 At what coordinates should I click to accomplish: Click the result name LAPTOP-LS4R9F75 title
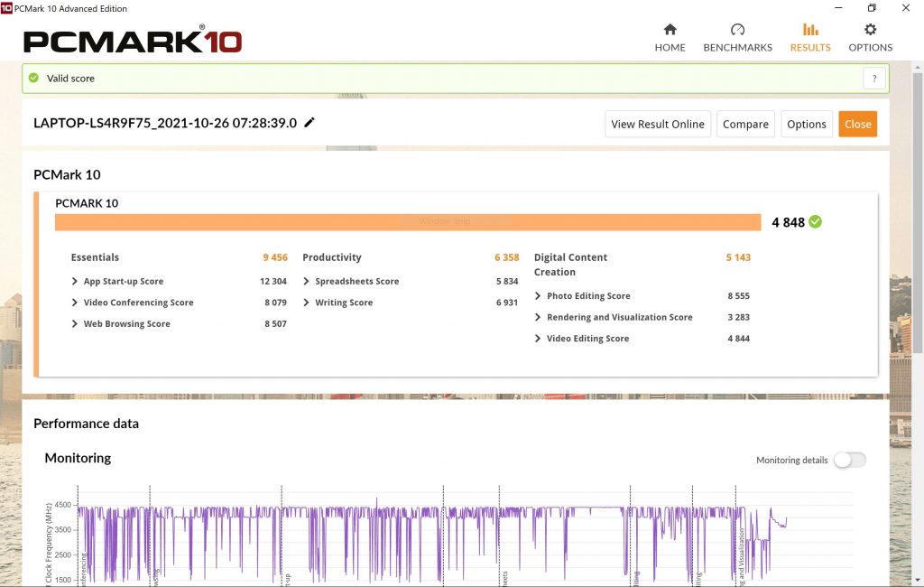(165, 123)
